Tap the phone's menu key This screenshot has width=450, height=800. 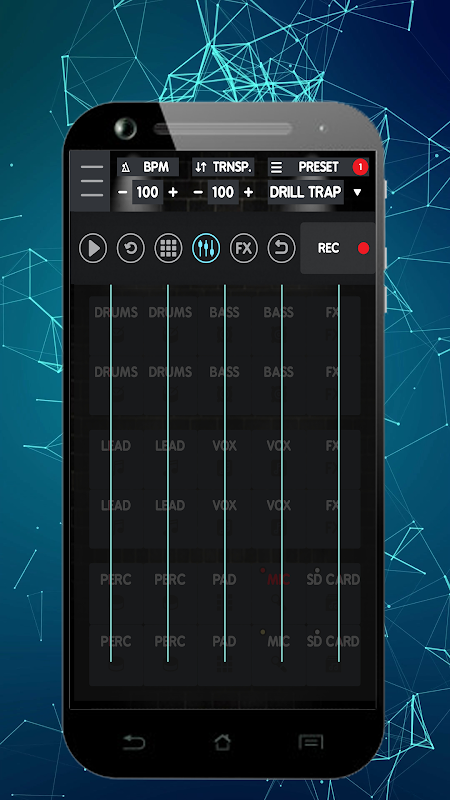pyautogui.click(x=311, y=742)
